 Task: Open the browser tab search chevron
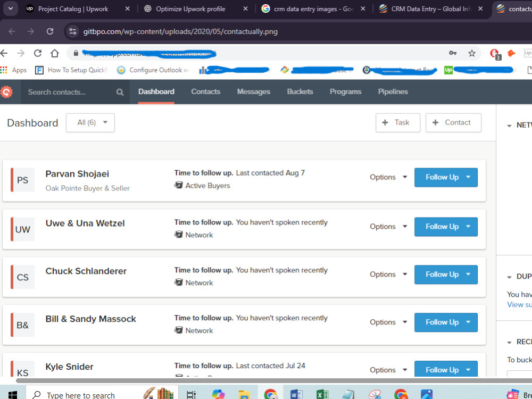pyautogui.click(x=11, y=9)
